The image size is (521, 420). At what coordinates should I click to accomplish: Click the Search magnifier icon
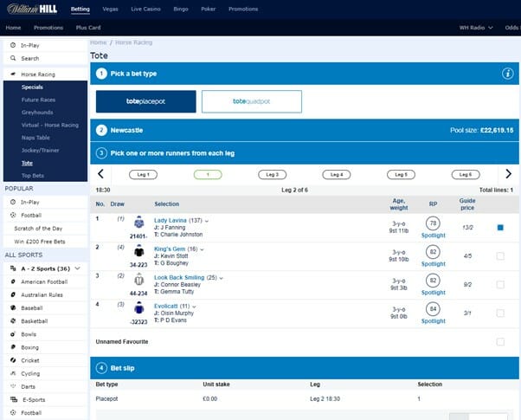pos(13,58)
